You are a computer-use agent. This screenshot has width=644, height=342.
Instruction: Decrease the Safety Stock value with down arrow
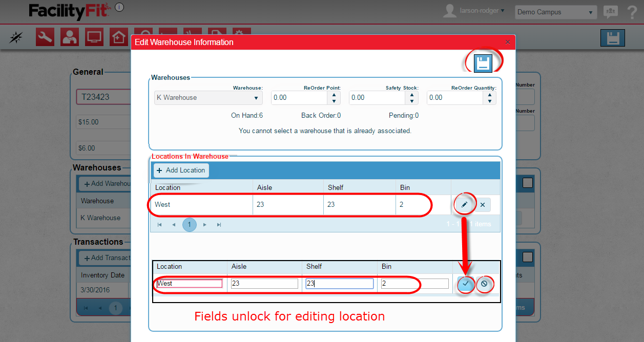(x=412, y=101)
